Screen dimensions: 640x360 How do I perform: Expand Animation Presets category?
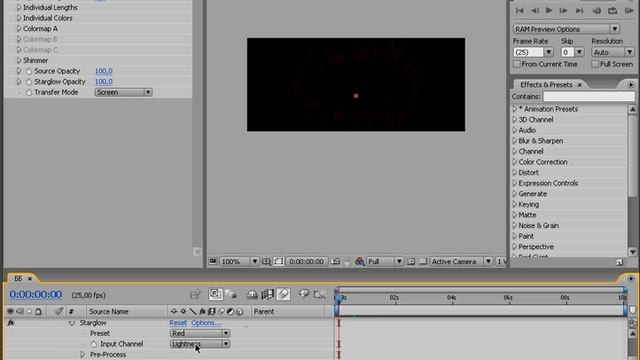514,109
